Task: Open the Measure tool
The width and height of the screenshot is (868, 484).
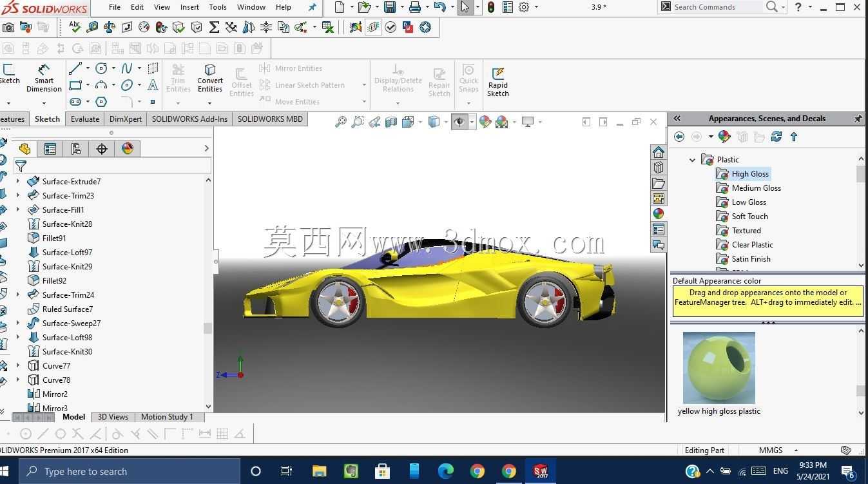Action: [92, 27]
